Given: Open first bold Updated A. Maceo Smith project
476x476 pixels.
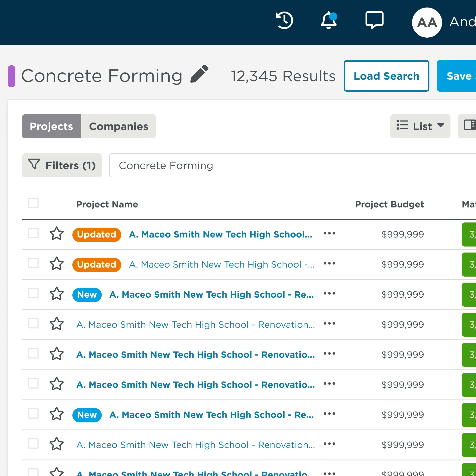Looking at the screenshot, I should (x=221, y=234).
